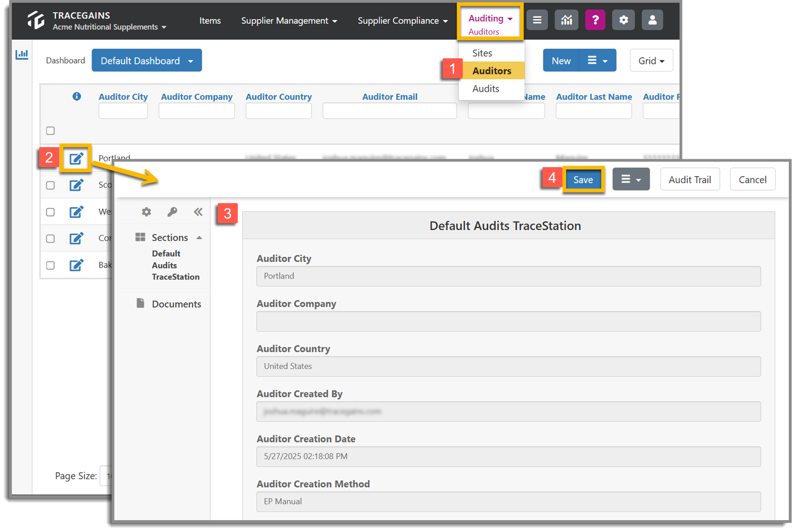Check the Cor row checkbox

point(50,239)
